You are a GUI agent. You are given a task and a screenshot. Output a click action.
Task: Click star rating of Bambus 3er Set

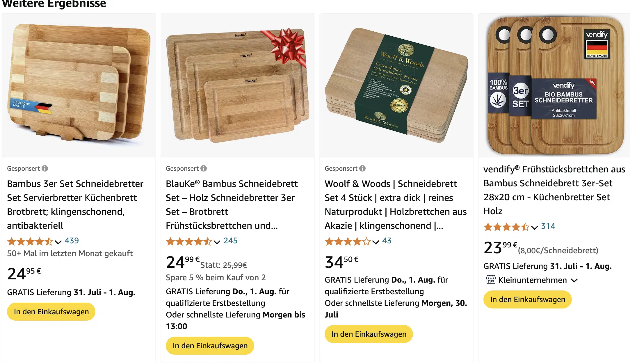(x=30, y=241)
